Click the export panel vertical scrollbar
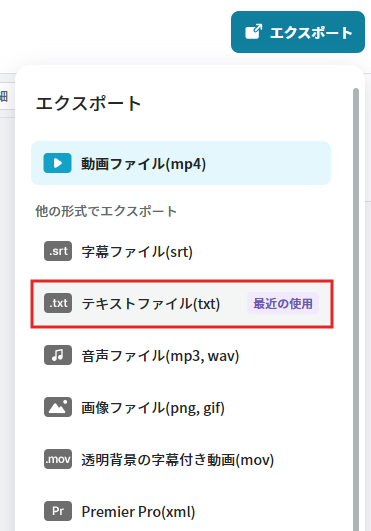The width and height of the screenshot is (371, 531). point(355,309)
